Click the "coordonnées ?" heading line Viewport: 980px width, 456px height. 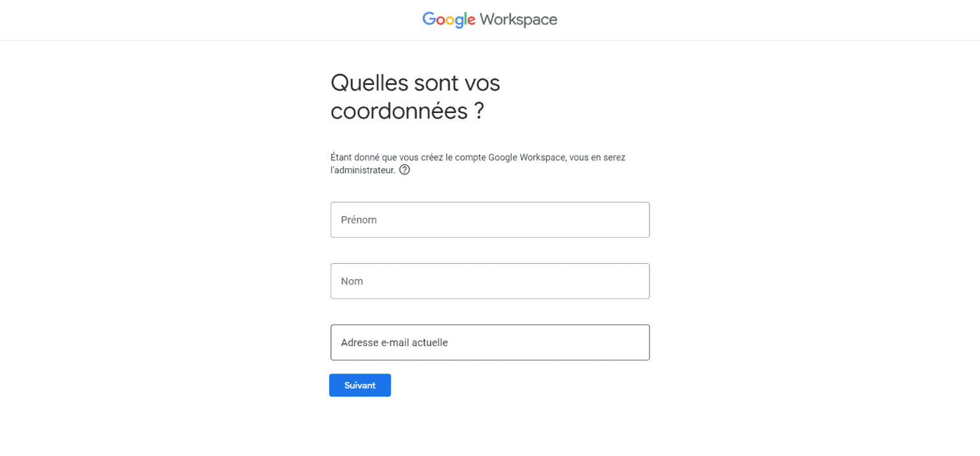[x=407, y=112]
